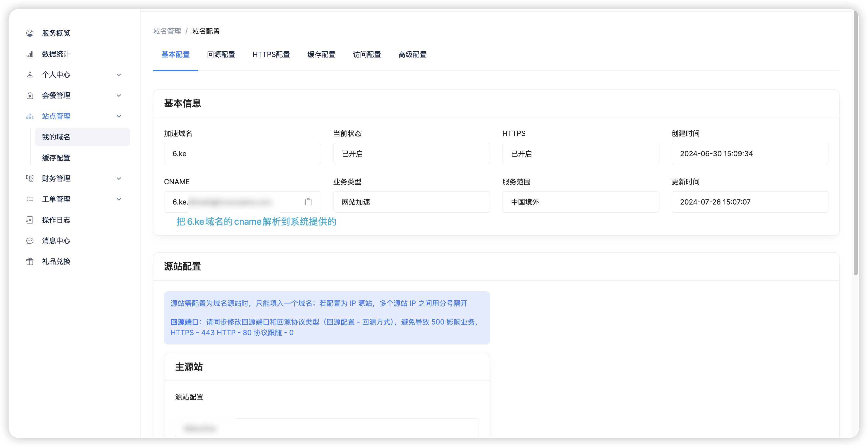Click the 加速域名 field showing 6.ke

[x=242, y=154]
